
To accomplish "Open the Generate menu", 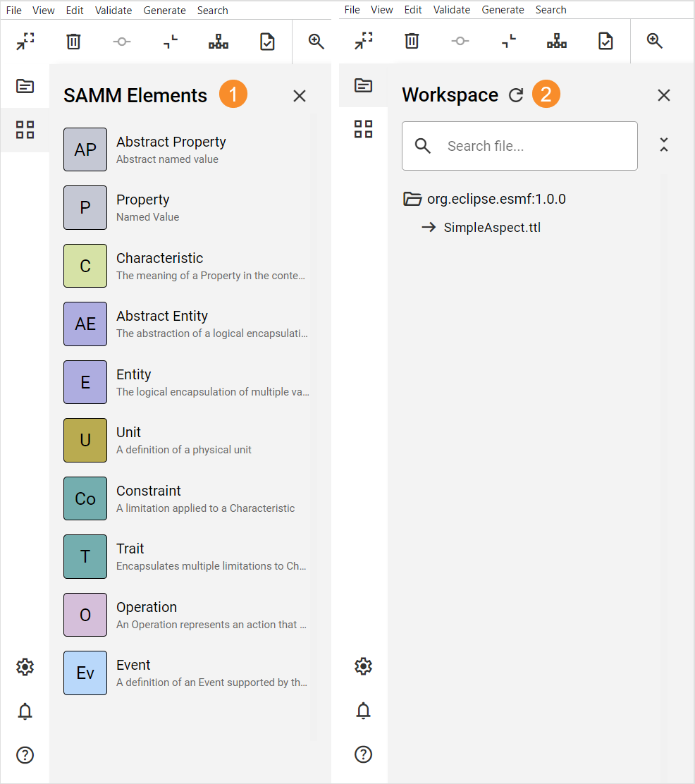I will click(164, 10).
